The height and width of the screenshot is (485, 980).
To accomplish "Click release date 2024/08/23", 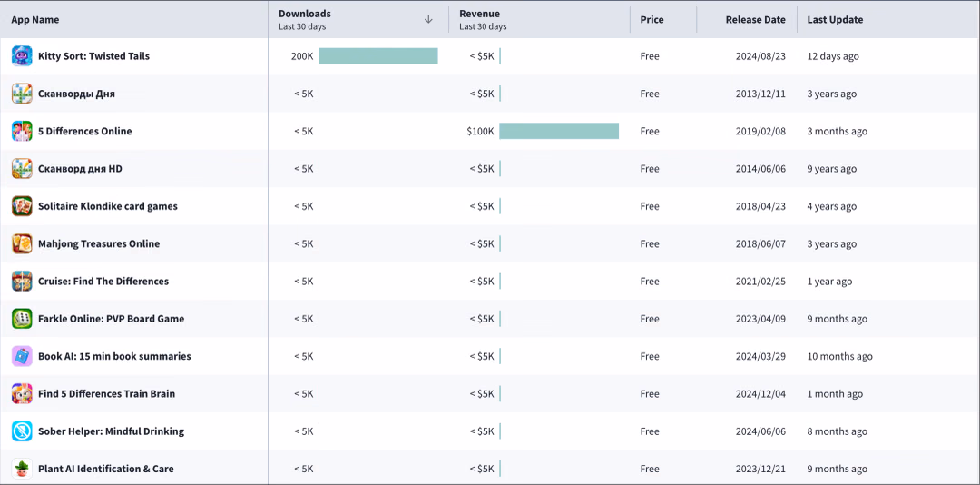I will pyautogui.click(x=760, y=56).
